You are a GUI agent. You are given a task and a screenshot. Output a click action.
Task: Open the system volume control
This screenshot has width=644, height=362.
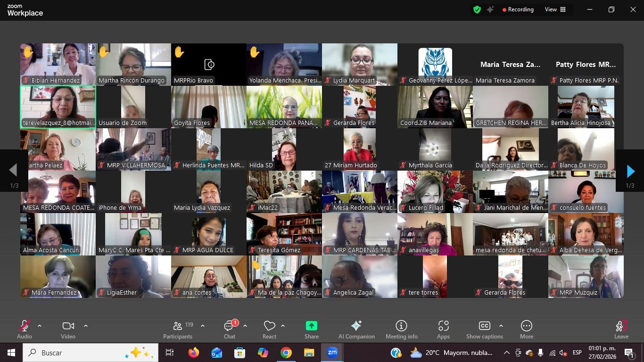click(563, 353)
